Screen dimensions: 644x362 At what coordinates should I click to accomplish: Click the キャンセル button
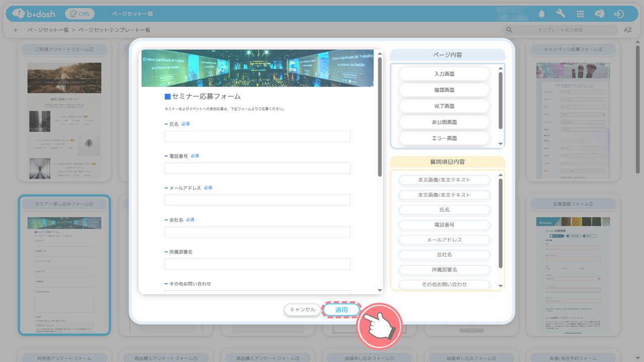click(x=302, y=310)
